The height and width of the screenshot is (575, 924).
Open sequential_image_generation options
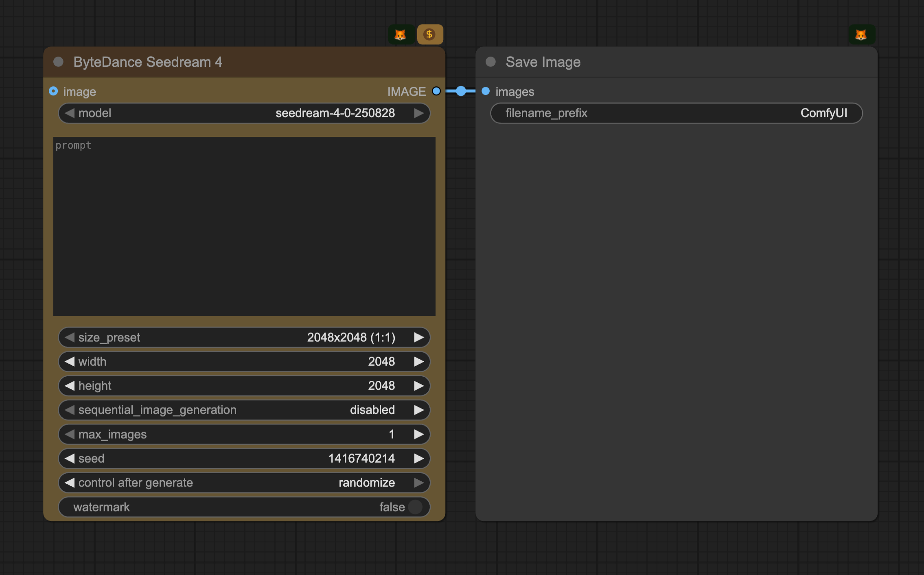(244, 410)
